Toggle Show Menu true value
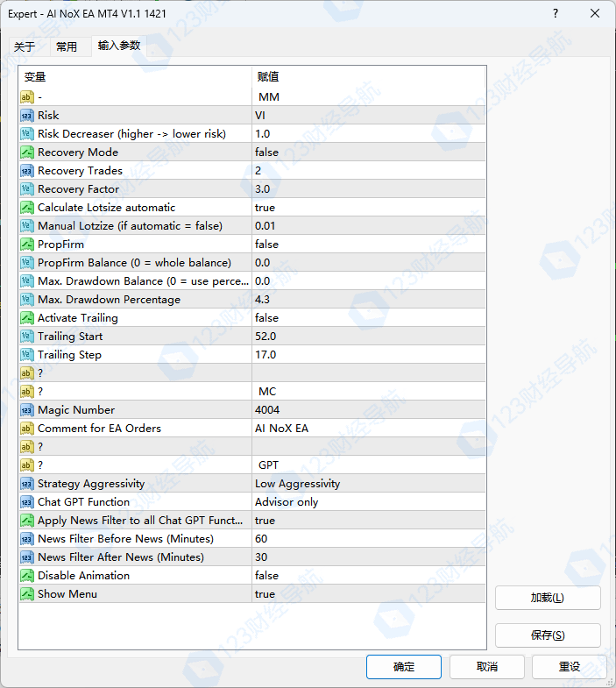Screen dimensions: 616x688 click(369, 594)
